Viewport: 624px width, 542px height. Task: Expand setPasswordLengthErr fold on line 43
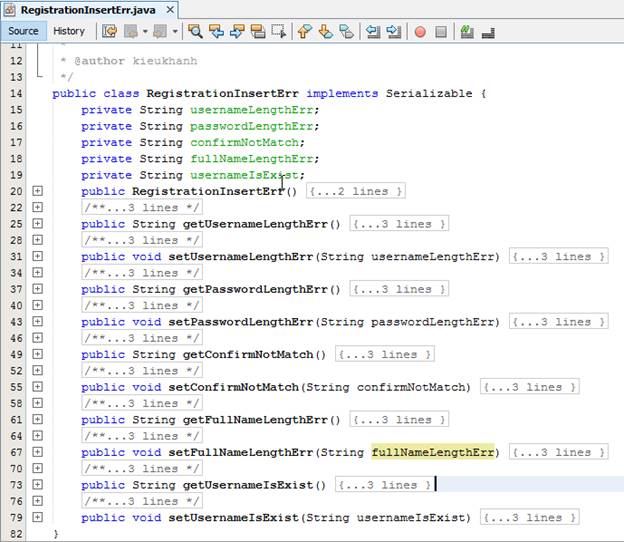pyautogui.click(x=37, y=322)
